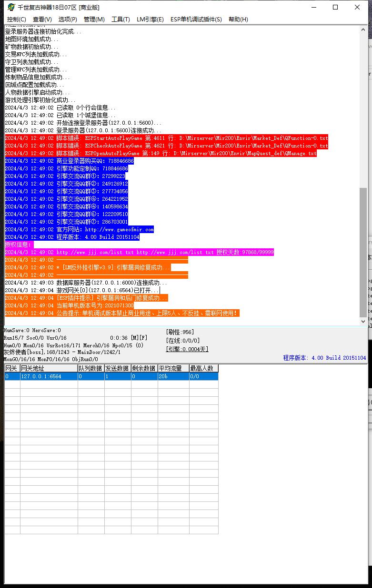Click the 商业登录器购买QQ log line
The height and width of the screenshot is (588, 372).
point(70,161)
